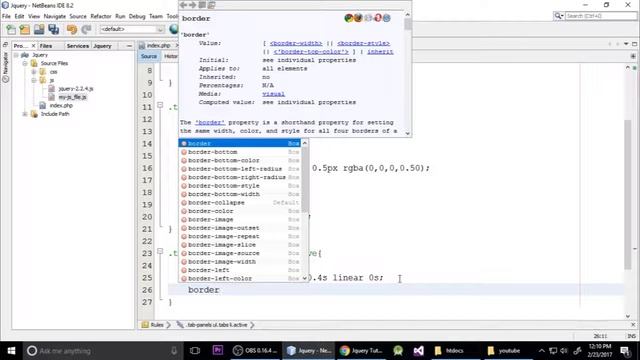Screen dimensions: 640x360
Task: Click the Opera compatibility icon in documentation
Action: [378, 18]
